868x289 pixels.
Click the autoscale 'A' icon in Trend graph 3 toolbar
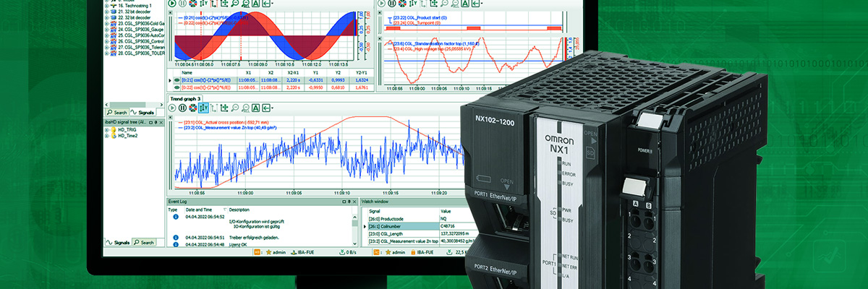[255, 108]
